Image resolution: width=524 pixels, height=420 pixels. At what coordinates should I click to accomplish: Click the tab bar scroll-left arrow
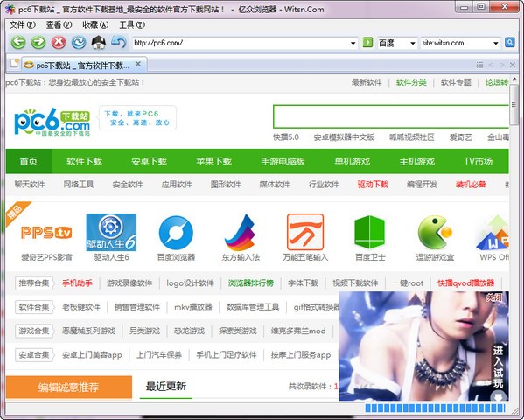click(491, 65)
